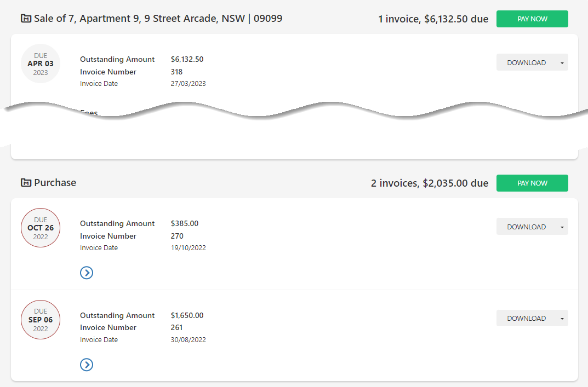The height and width of the screenshot is (387, 588).
Task: Expand invoice 270 details with arrow icon
Action: click(87, 273)
